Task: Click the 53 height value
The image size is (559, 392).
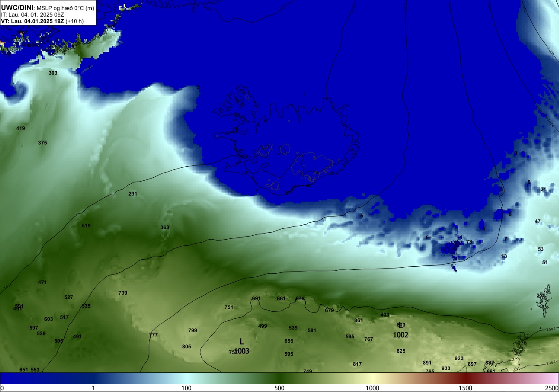Action: 541,249
